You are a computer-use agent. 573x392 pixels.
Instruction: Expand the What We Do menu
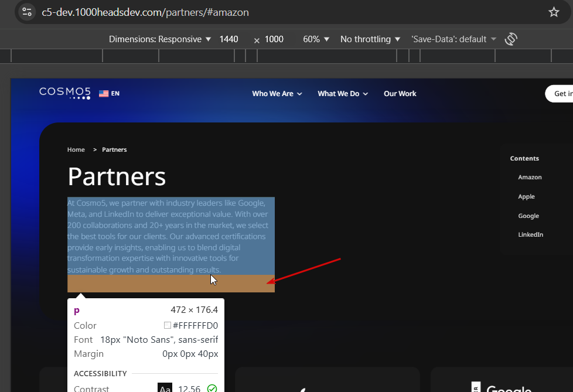pos(342,94)
